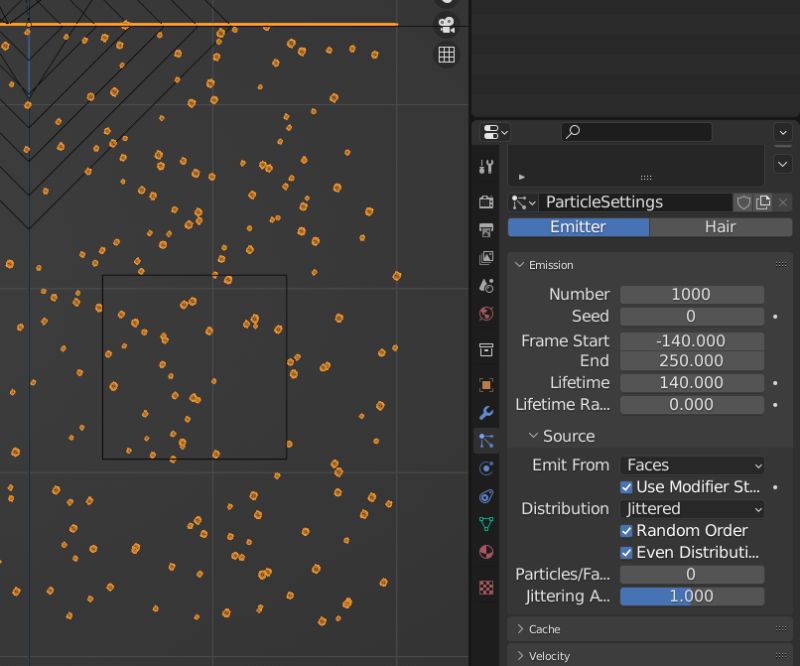Open the Texture checkerboard tab

(486, 587)
